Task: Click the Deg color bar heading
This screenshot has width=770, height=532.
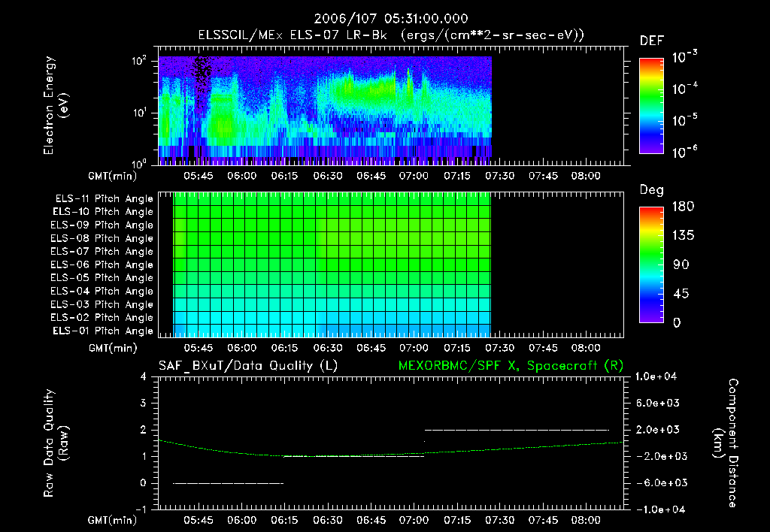Action: pos(652,190)
